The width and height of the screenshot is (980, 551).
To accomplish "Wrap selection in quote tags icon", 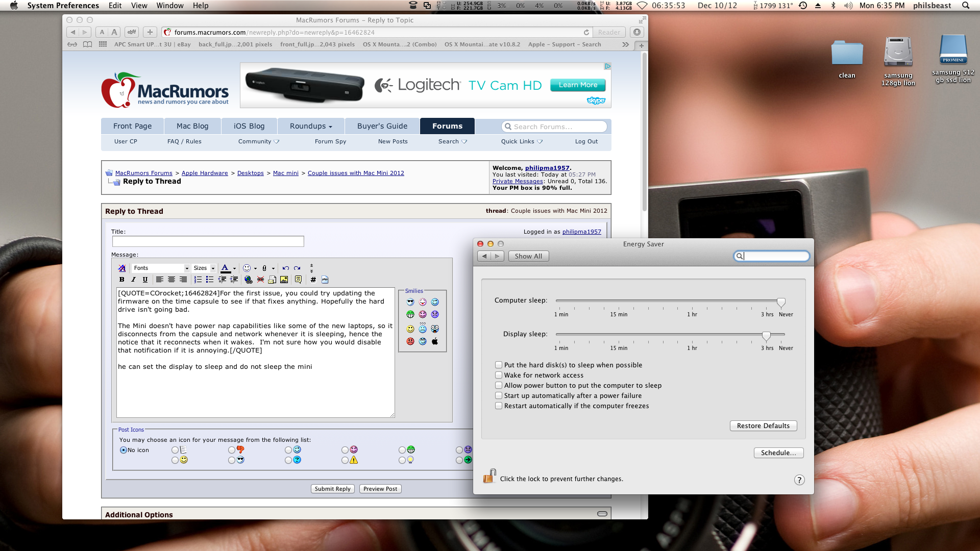I will pos(298,280).
